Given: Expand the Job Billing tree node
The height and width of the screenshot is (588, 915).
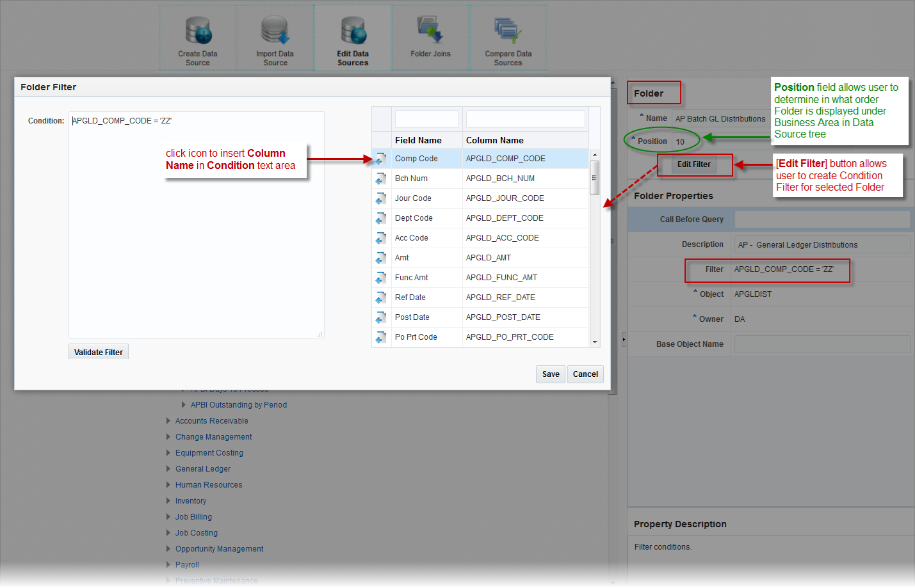Looking at the screenshot, I should pyautogui.click(x=168, y=517).
